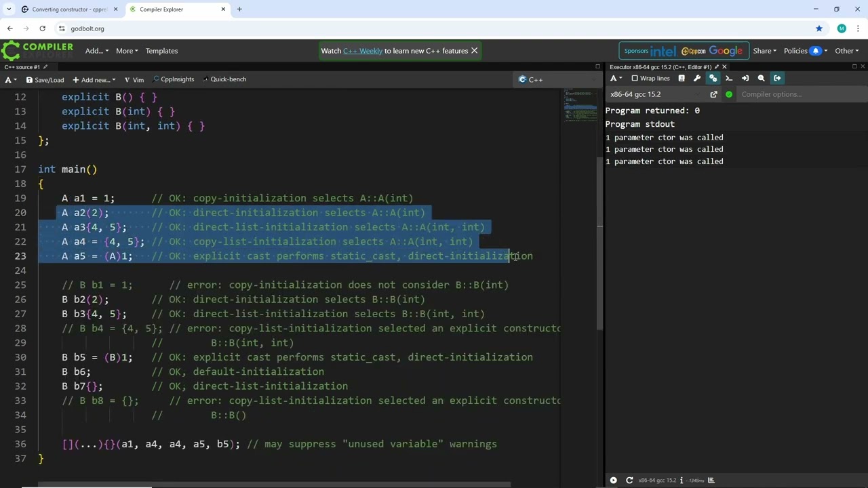Maximize the executor pane

pyautogui.click(x=854, y=66)
